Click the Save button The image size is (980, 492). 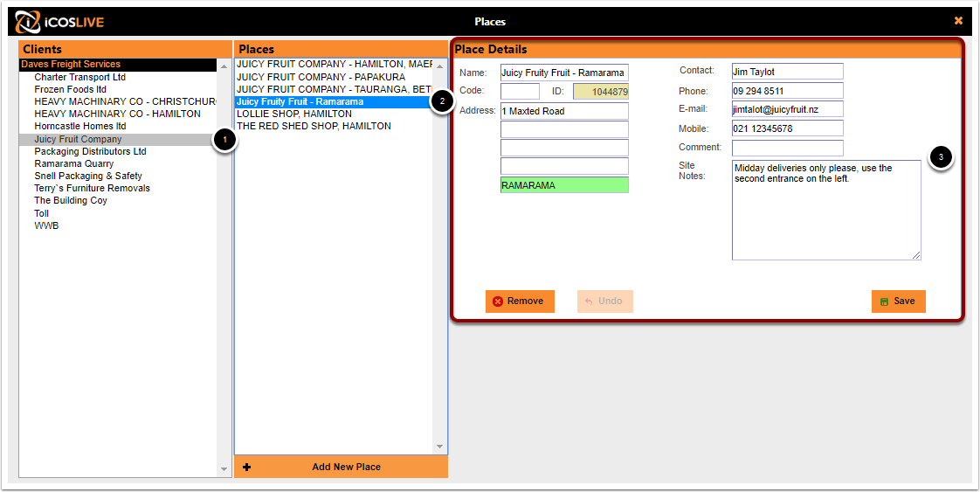pyautogui.click(x=898, y=301)
